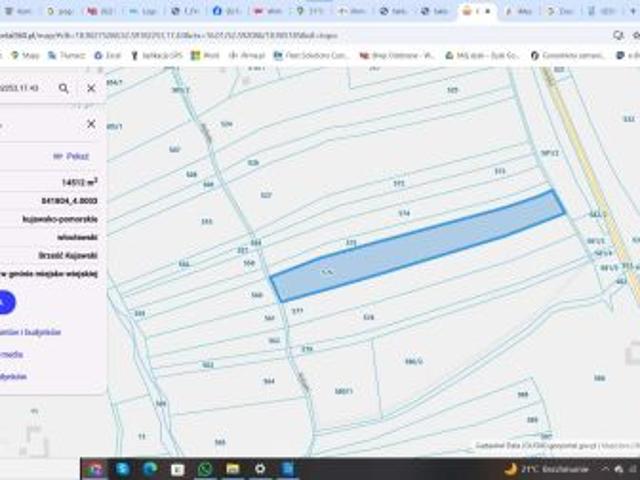Click parcel 574 on the map
640x480 pixels.
click(404, 213)
